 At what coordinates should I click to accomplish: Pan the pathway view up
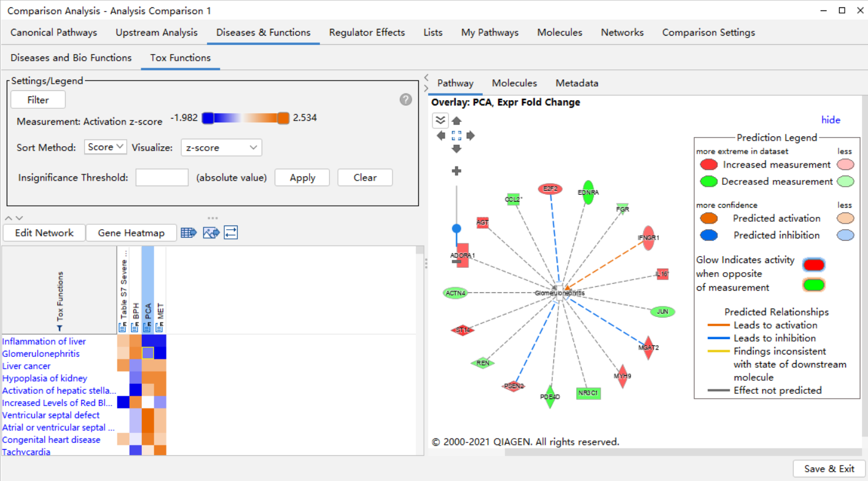click(456, 122)
